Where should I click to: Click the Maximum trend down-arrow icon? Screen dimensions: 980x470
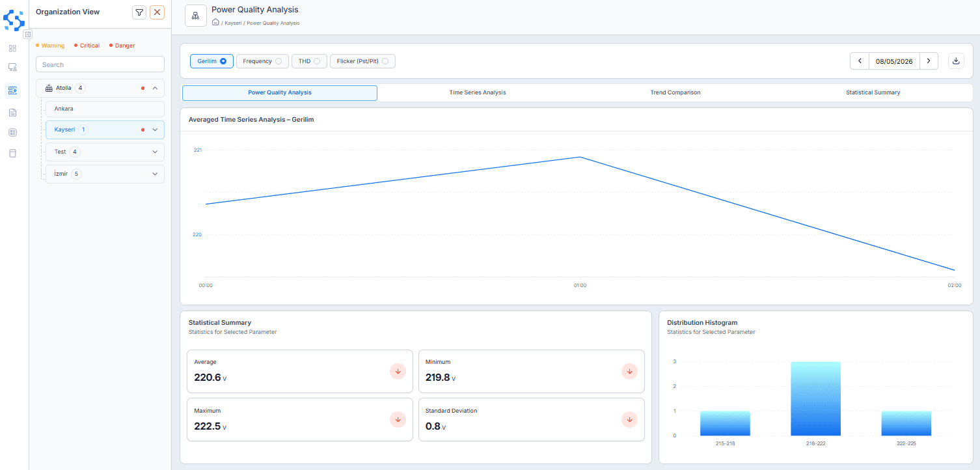(398, 419)
